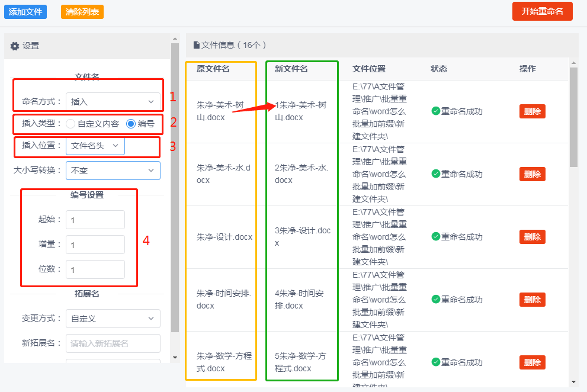Screen dimensions: 587x392
Task: Click success check icon for 3朱净-设计.docx
Action: point(435,237)
